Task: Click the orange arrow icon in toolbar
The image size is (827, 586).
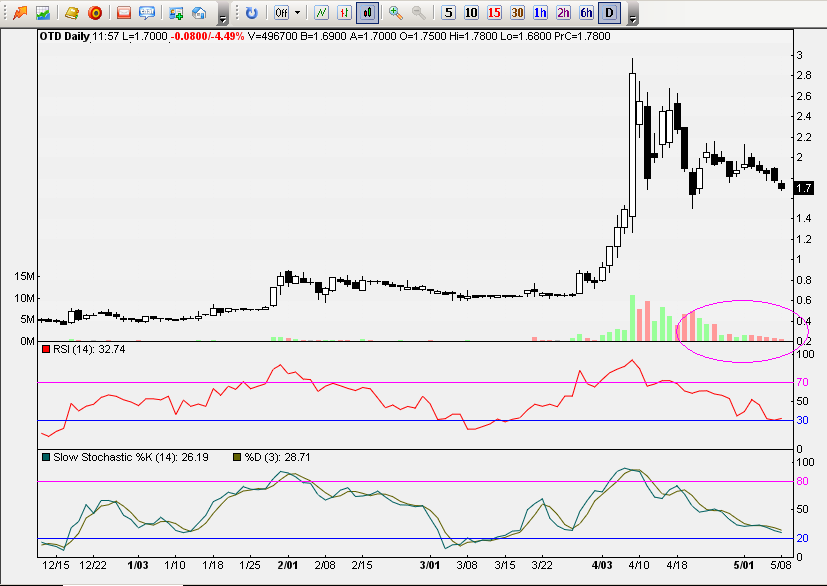Action: (20, 13)
